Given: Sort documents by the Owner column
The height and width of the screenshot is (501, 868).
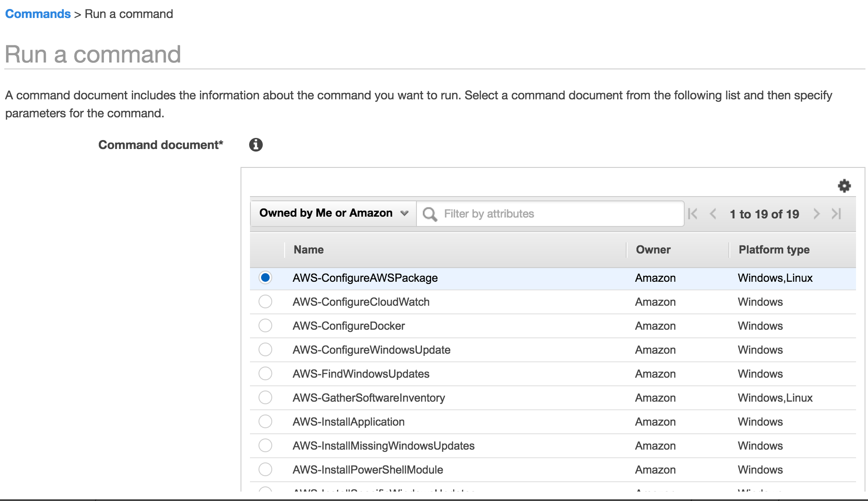Looking at the screenshot, I should point(653,249).
